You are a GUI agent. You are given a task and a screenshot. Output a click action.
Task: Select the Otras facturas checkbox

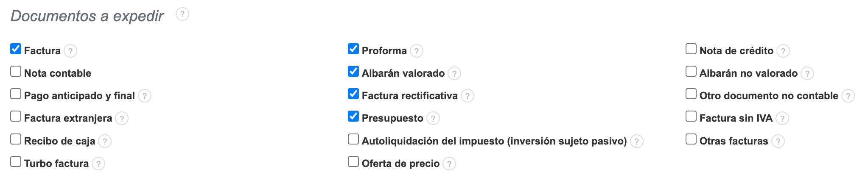(691, 139)
